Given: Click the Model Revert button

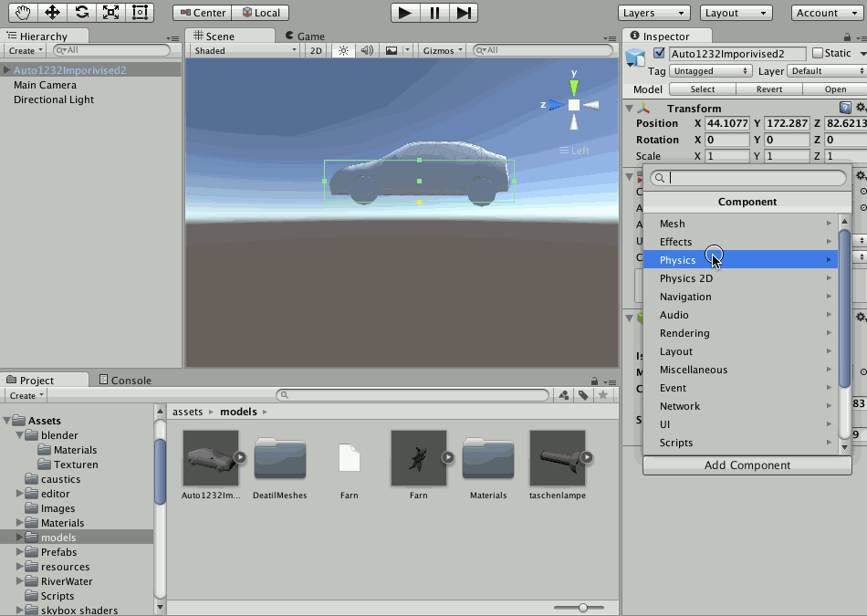Looking at the screenshot, I should point(769,89).
